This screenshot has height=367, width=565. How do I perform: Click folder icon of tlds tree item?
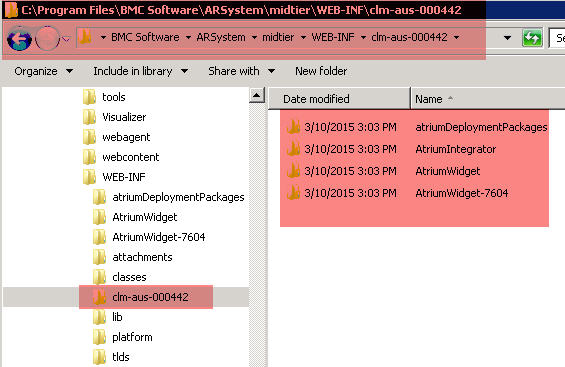[x=99, y=357]
